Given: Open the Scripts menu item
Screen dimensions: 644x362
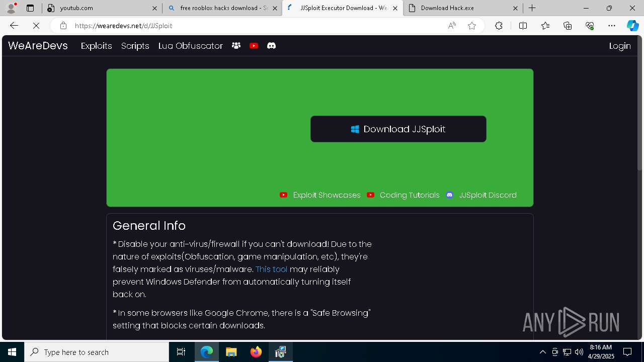Looking at the screenshot, I should click(135, 46).
